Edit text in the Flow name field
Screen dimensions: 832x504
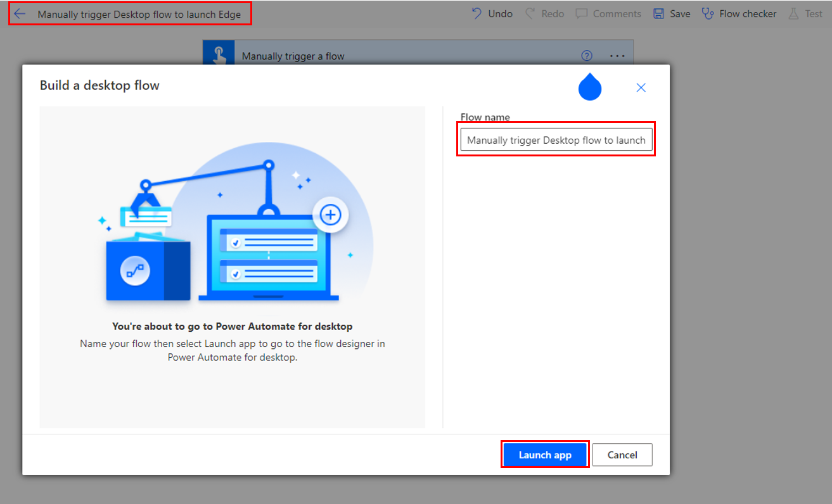(x=556, y=139)
